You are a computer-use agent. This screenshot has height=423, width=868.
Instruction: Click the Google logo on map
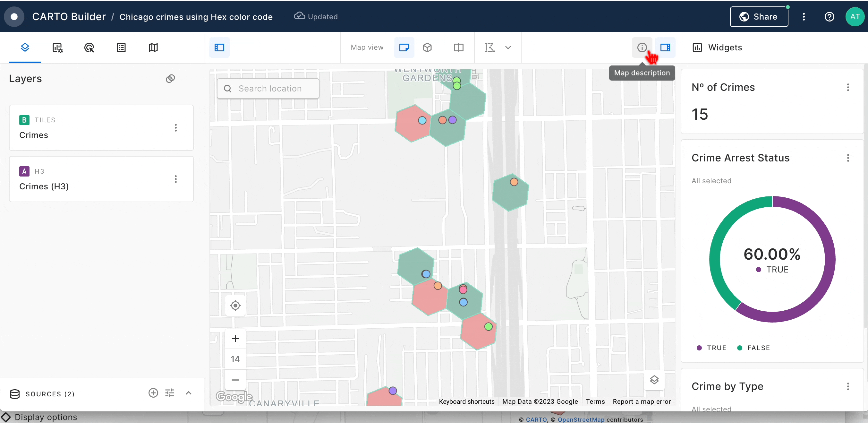point(234,396)
